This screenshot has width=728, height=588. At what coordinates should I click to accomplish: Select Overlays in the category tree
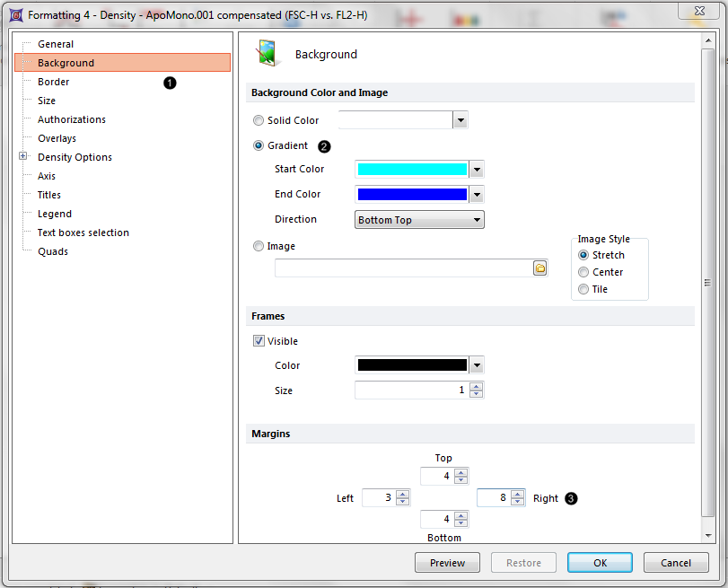(57, 138)
